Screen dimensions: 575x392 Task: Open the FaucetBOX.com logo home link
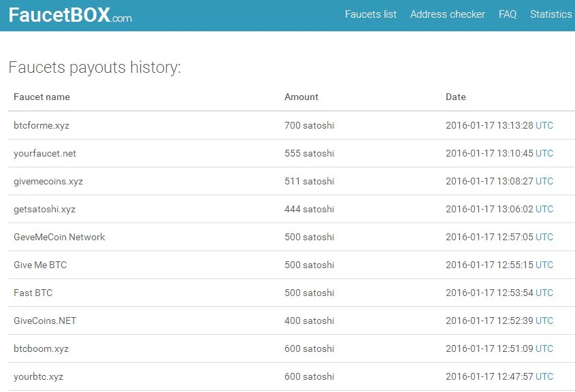70,15
